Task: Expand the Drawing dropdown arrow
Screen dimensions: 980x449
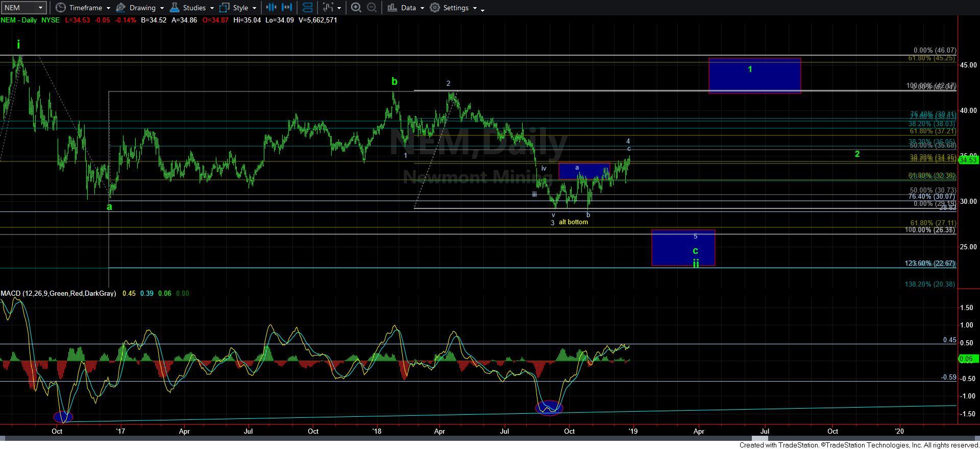Action: [x=162, y=8]
